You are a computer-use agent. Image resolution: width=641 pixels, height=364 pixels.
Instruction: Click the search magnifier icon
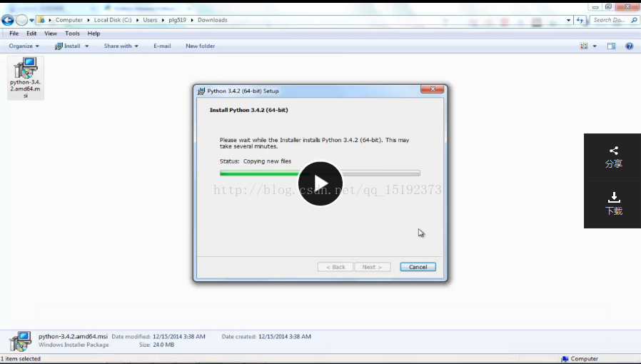[x=634, y=19]
